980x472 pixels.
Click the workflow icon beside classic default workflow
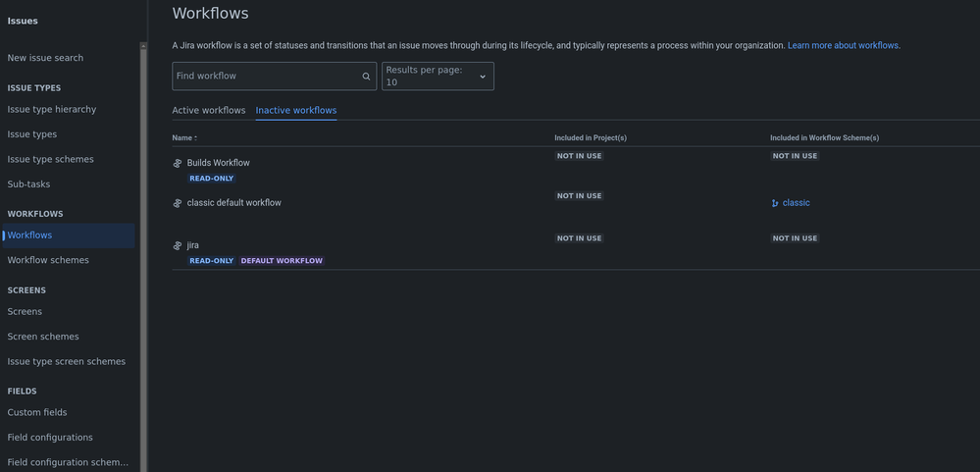(178, 203)
